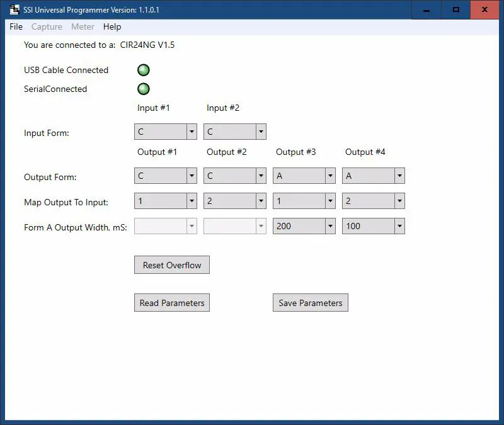
Task: Click disabled Output #2 width dropdown
Action: (234, 226)
